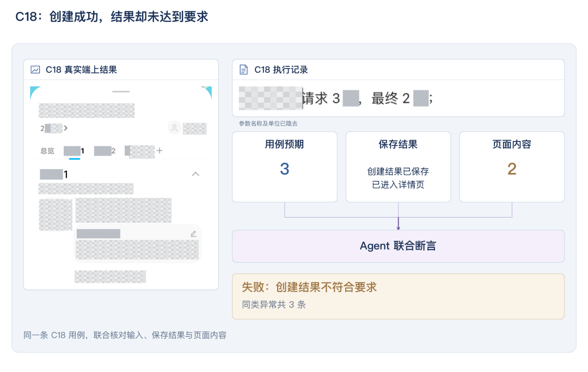588x372 pixels.
Task: Click the chart icon beside C18 真实端上结果
Action: pyautogui.click(x=35, y=70)
